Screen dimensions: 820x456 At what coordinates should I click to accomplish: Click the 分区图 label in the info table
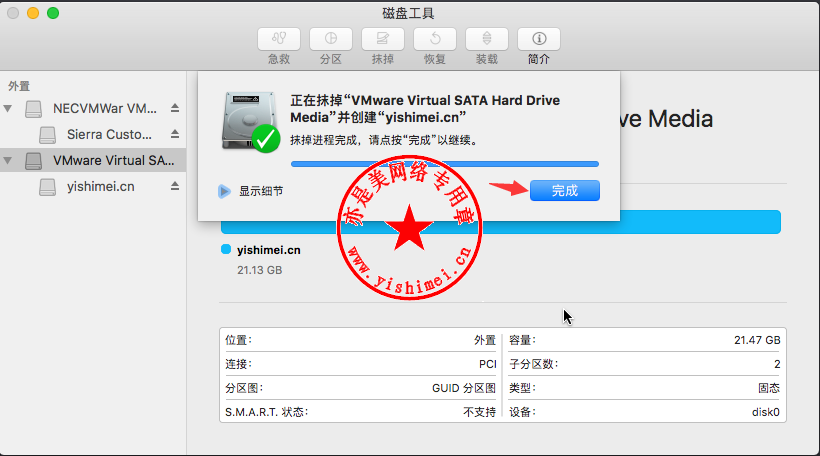pos(244,388)
